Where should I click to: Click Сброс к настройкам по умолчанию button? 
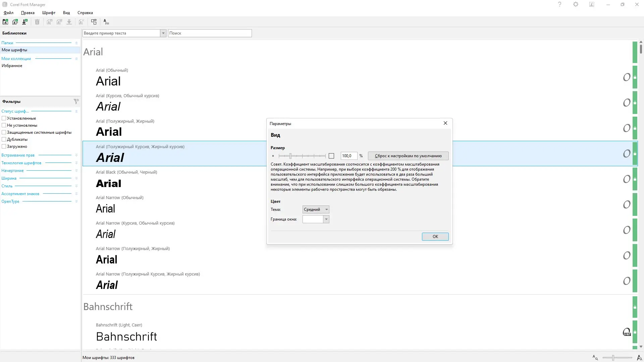(x=408, y=156)
